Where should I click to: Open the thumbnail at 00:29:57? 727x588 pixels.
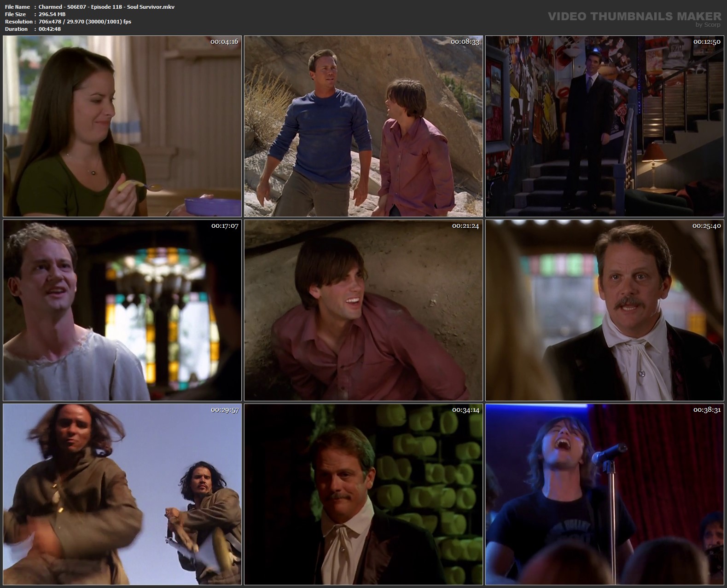tap(122, 494)
